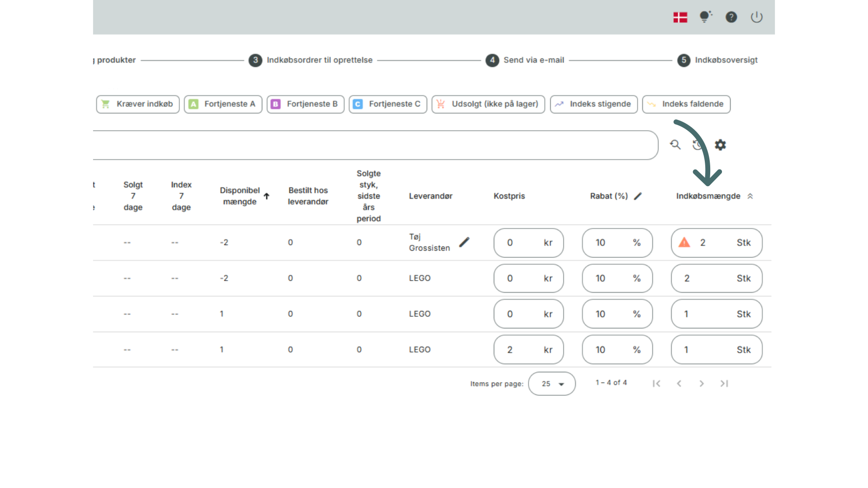
Task: Toggle the Kræver indkøb filter
Action: (138, 104)
